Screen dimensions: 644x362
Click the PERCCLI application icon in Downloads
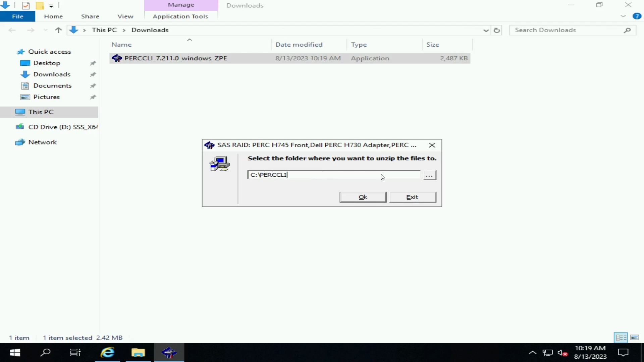(x=117, y=58)
